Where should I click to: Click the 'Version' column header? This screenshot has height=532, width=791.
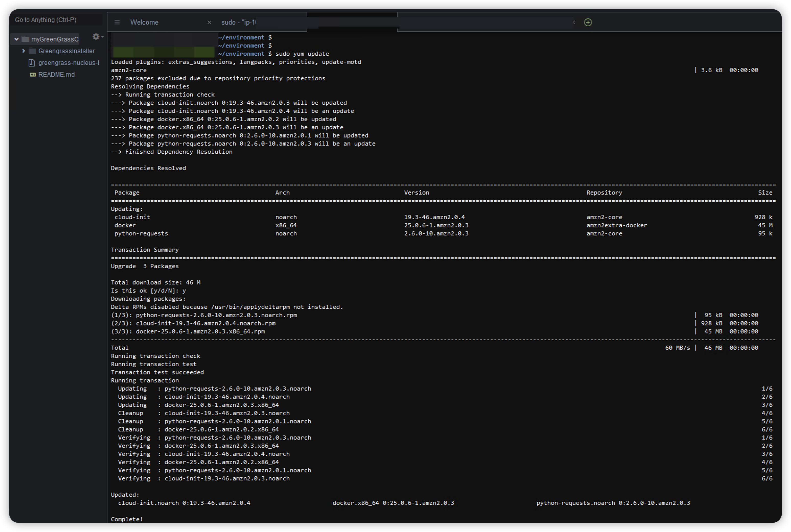[416, 192]
